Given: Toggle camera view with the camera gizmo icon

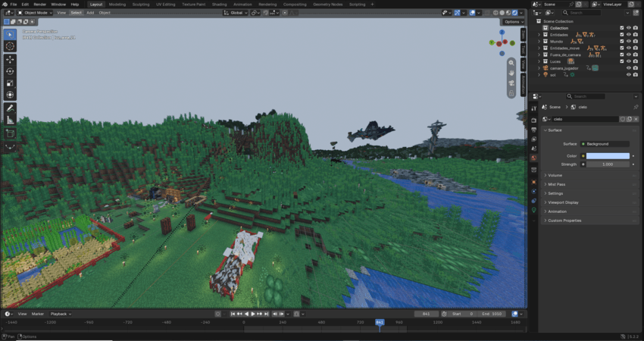Looking at the screenshot, I should [511, 83].
